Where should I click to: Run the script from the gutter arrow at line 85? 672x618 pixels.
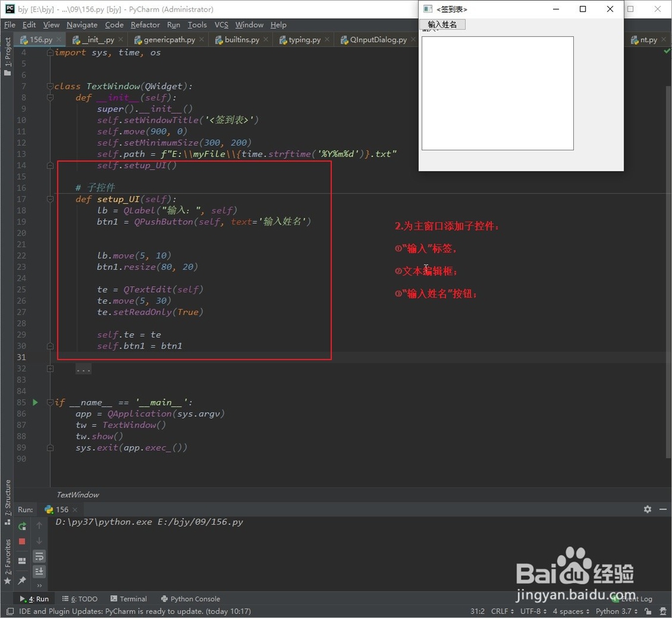point(35,402)
